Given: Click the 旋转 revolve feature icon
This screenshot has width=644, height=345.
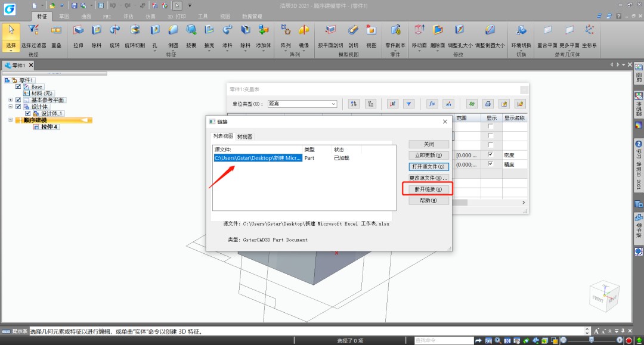Looking at the screenshot, I should (114, 36).
